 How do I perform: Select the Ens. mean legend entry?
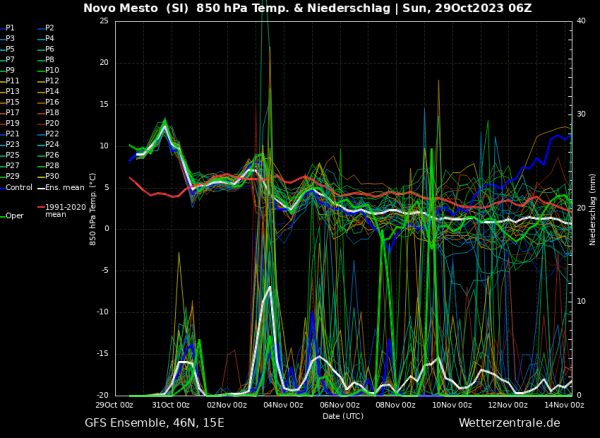[61, 187]
